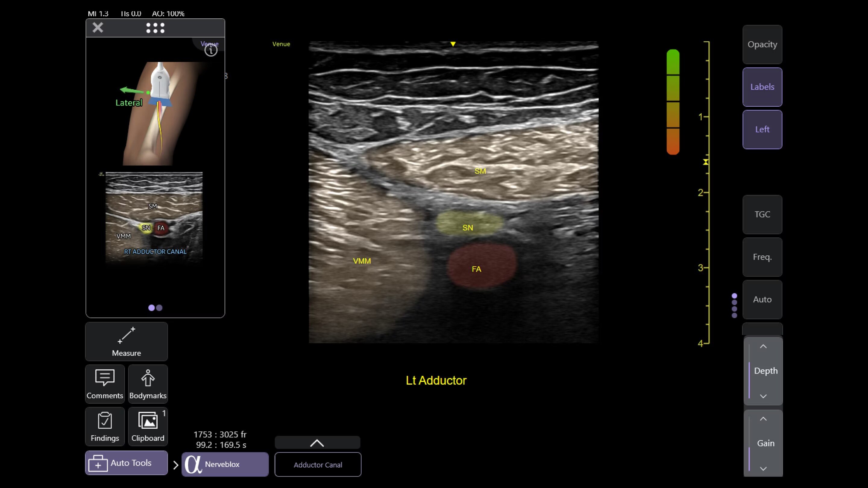Open the TGC controls button
Viewport: 868px width, 488px height.
coord(762,214)
